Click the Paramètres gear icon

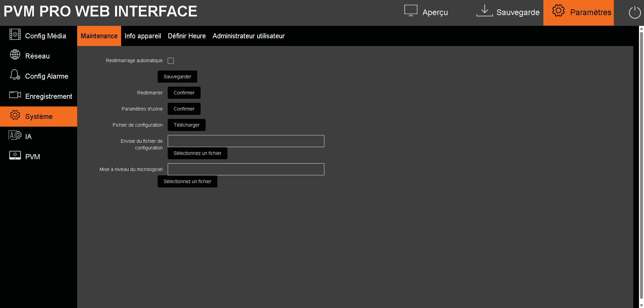[558, 10]
